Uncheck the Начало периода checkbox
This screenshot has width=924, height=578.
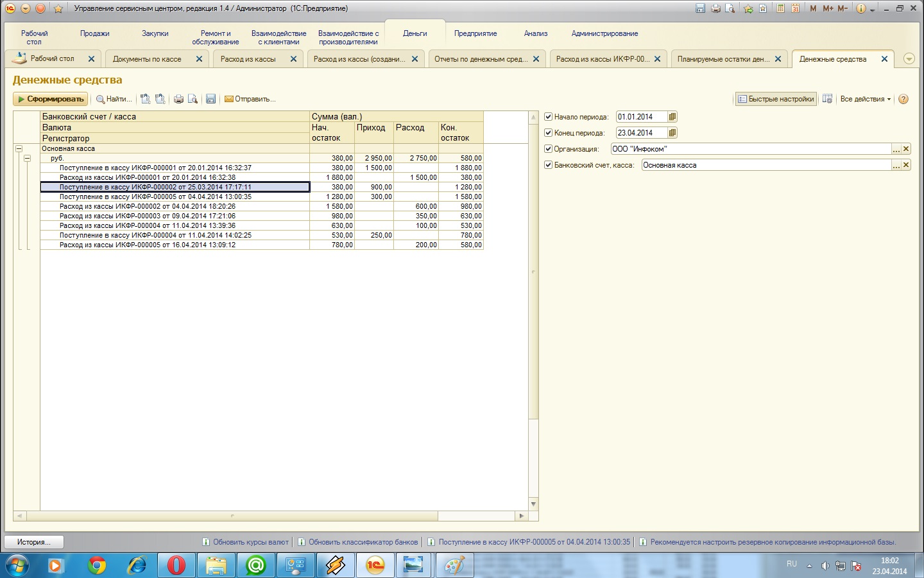point(549,117)
